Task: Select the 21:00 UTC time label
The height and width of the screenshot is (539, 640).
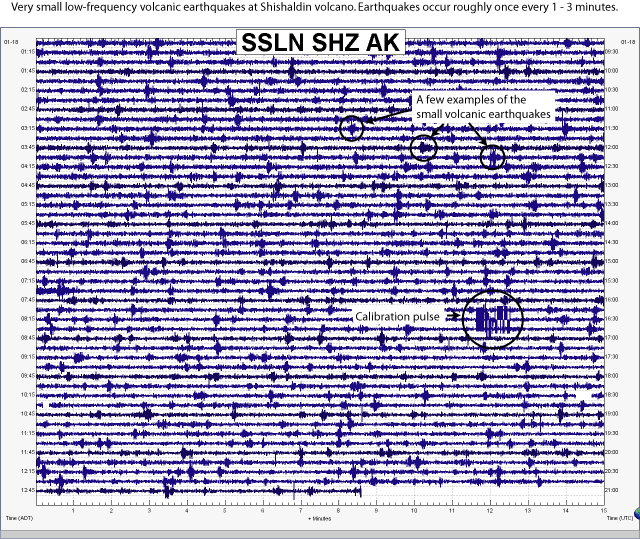Action: 613,491
